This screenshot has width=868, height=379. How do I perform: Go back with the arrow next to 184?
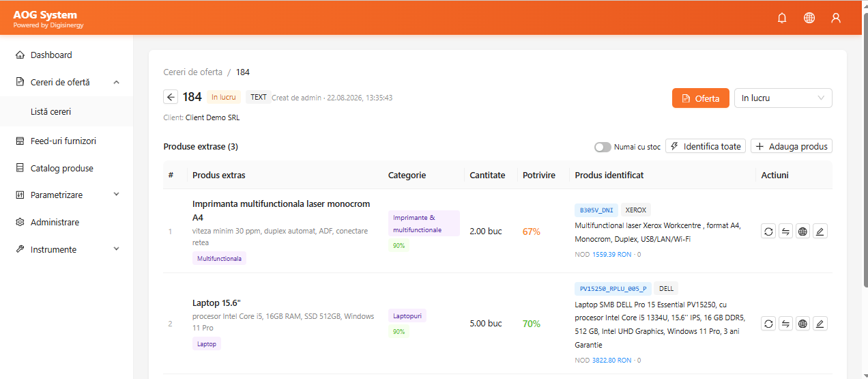tap(171, 97)
